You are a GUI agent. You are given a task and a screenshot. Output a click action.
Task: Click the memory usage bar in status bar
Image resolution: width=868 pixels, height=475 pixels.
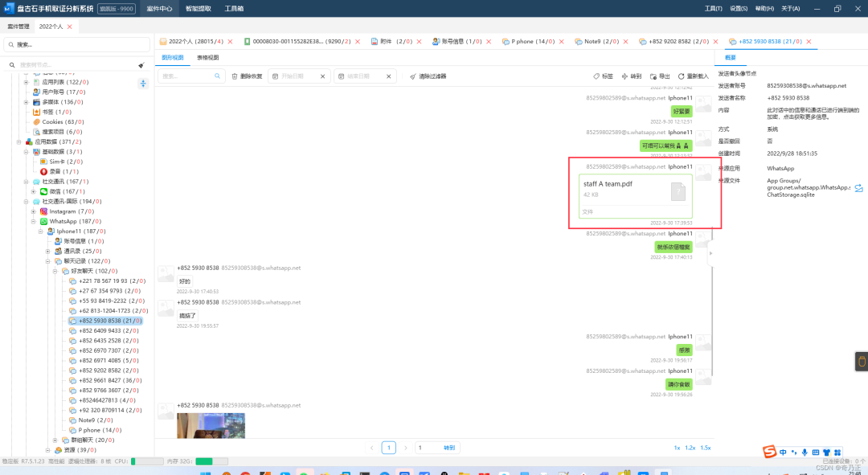(x=211, y=461)
